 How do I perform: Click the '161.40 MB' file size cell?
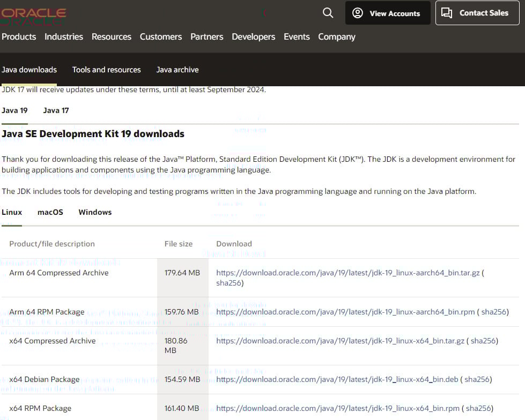tap(182, 408)
